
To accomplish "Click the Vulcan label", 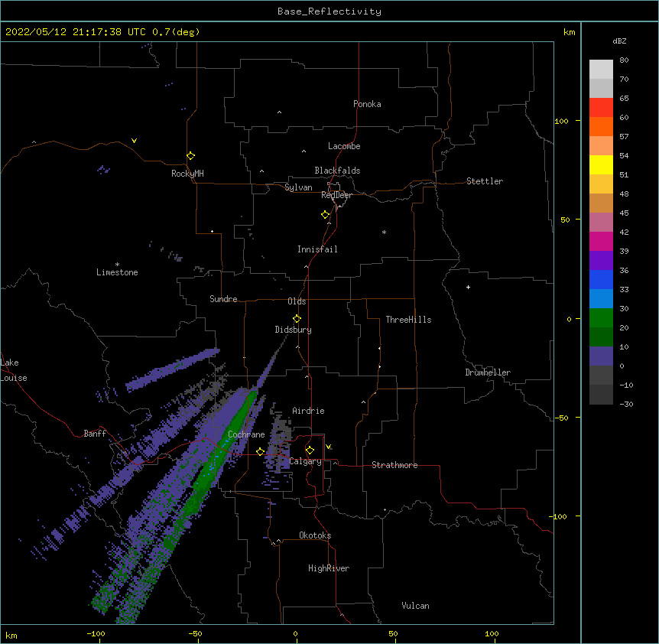I will pos(415,606).
